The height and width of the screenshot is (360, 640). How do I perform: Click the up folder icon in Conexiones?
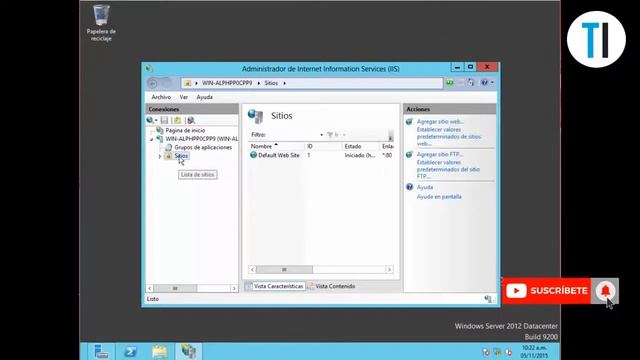tap(178, 120)
